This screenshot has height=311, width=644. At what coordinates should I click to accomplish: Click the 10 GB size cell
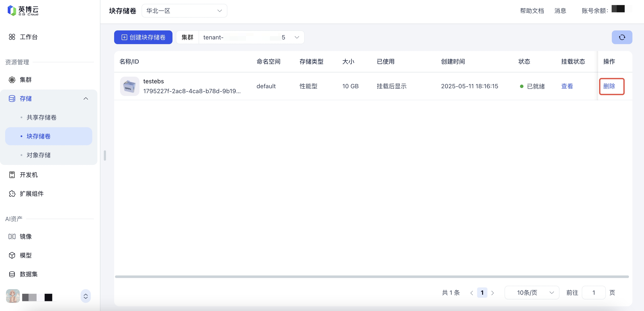[350, 86]
